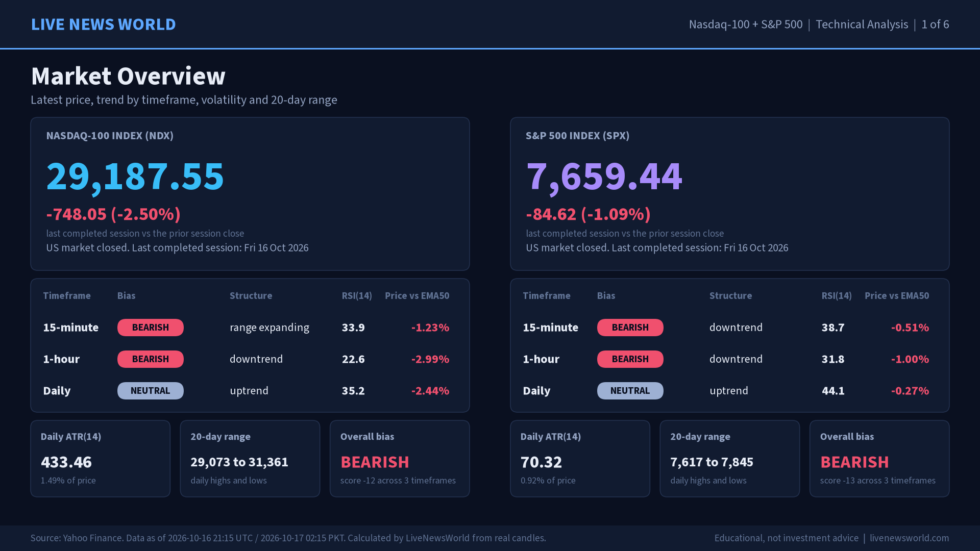Click the '1 of 6' page indicator
The image size is (980, 551).
pos(936,24)
